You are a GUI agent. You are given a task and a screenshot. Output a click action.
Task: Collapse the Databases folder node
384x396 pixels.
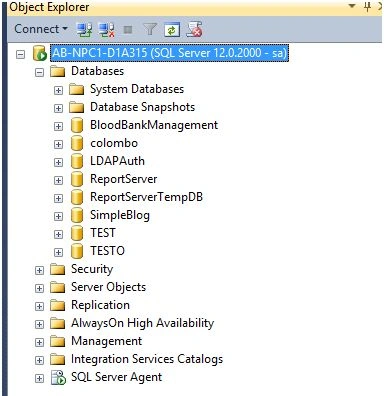click(39, 72)
